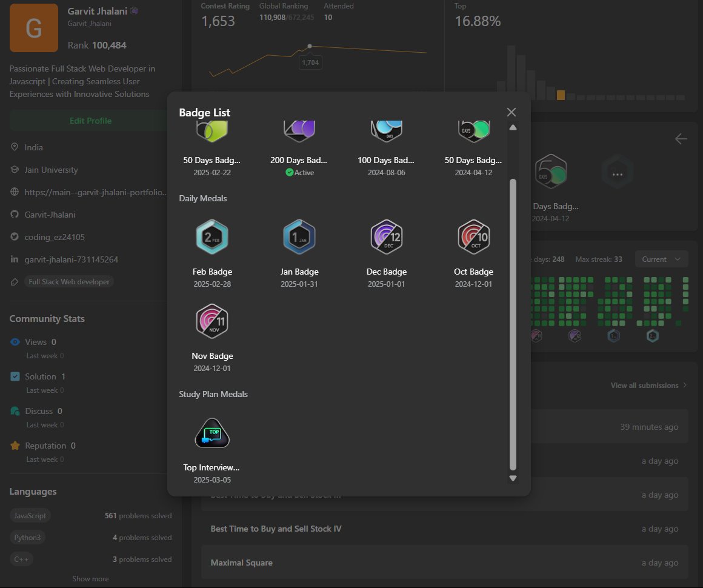The height and width of the screenshot is (588, 703).
Task: Select the Dec Badge medal icon
Action: click(387, 237)
